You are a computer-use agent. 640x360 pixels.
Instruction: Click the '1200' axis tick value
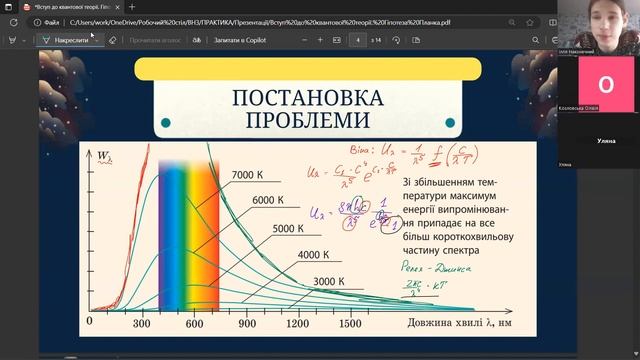(298, 324)
